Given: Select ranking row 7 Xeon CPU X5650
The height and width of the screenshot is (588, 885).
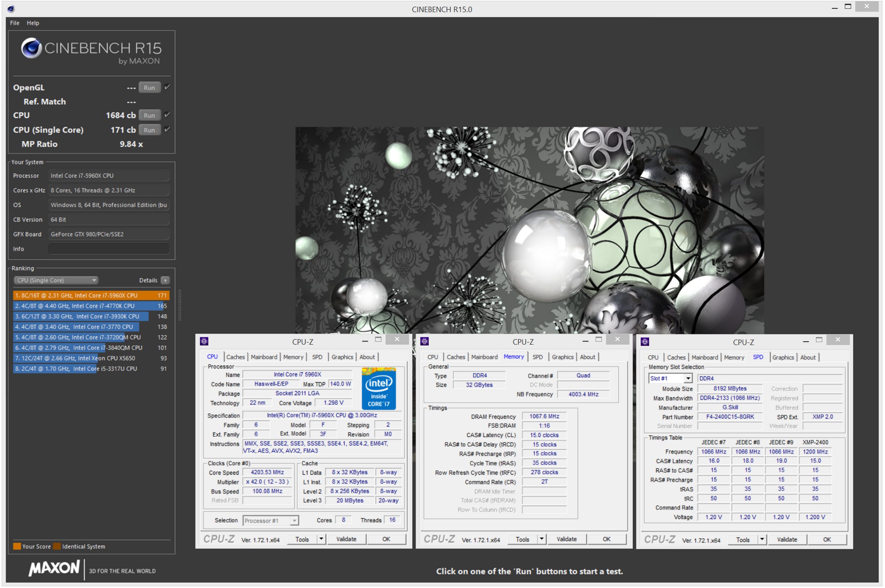Looking at the screenshot, I should coord(91,358).
